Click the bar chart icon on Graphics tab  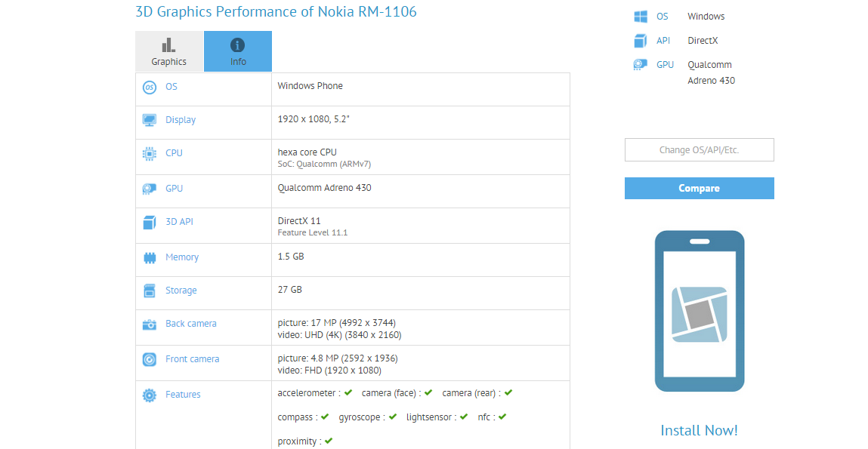168,45
